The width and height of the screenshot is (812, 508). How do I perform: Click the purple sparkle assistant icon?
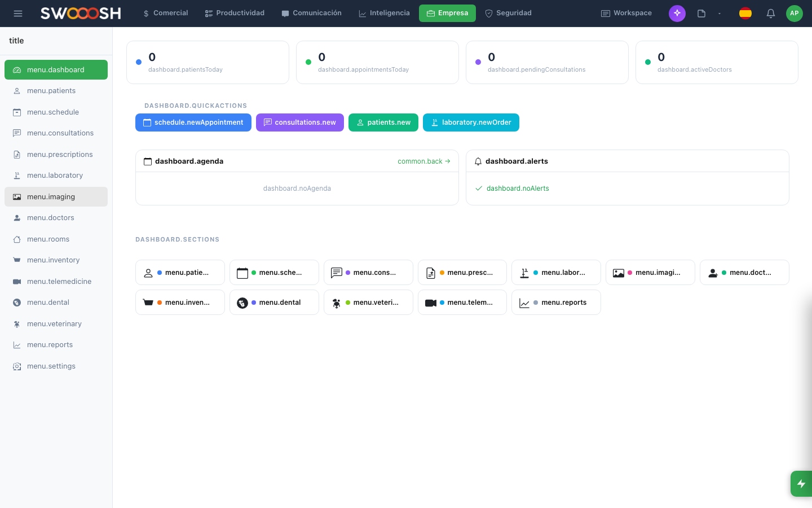click(677, 14)
